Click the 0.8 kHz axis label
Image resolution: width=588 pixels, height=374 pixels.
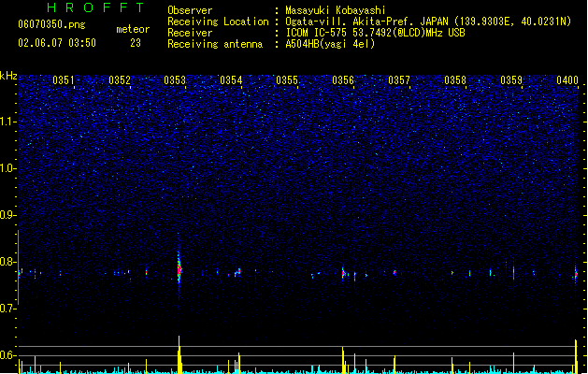8,262
